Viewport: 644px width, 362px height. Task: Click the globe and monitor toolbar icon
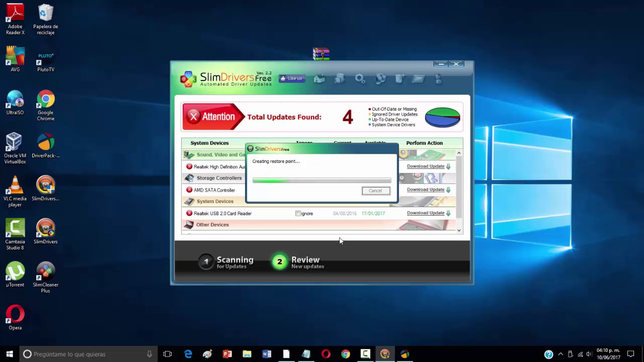click(380, 78)
